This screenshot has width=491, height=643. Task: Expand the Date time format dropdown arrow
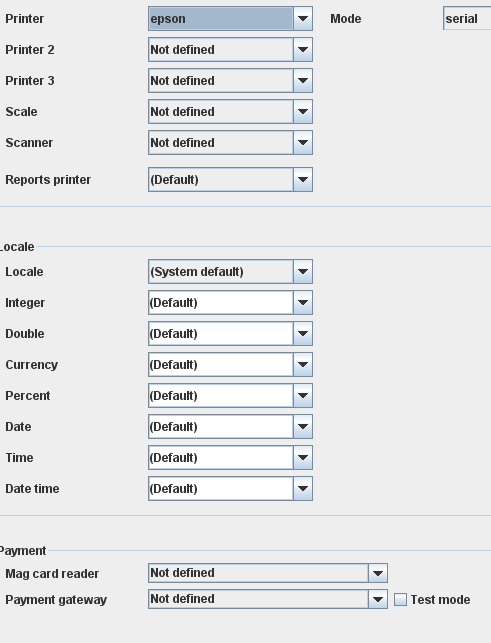[303, 489]
